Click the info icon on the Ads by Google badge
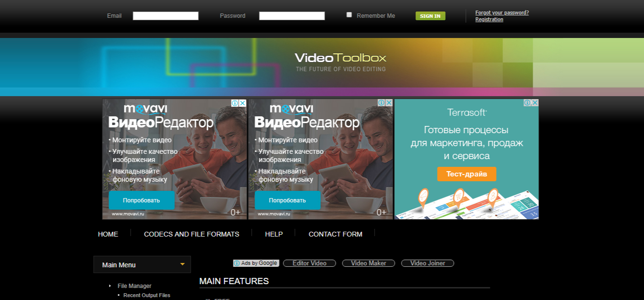Screen dimensions: 644x300 click(236, 263)
